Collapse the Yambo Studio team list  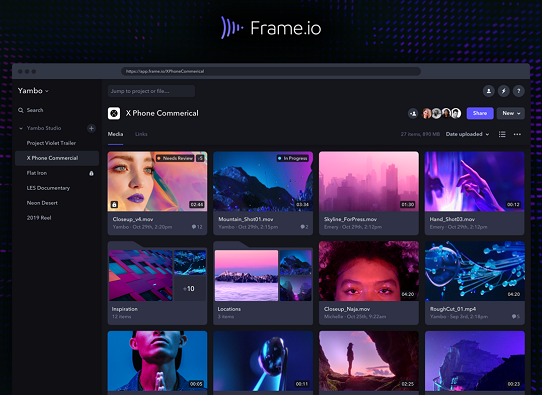tap(21, 128)
